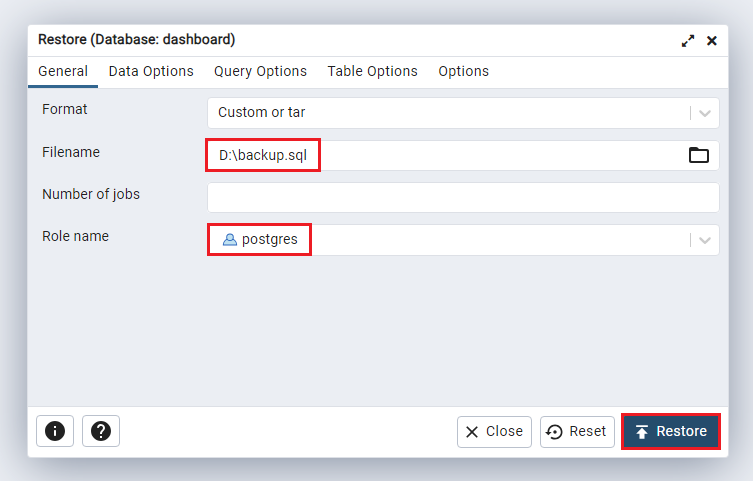Open the help question mark icon
This screenshot has width=753, height=481.
101,431
